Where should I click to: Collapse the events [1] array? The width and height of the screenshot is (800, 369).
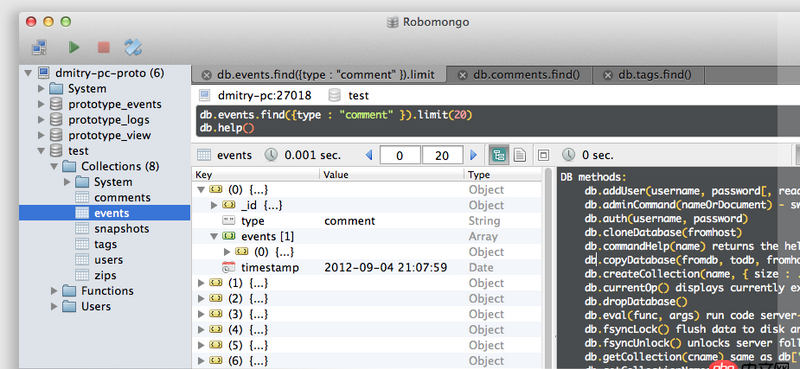pyautogui.click(x=214, y=236)
